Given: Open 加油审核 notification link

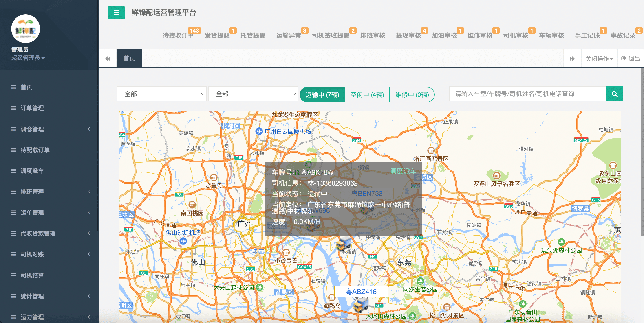Looking at the screenshot, I should (444, 35).
